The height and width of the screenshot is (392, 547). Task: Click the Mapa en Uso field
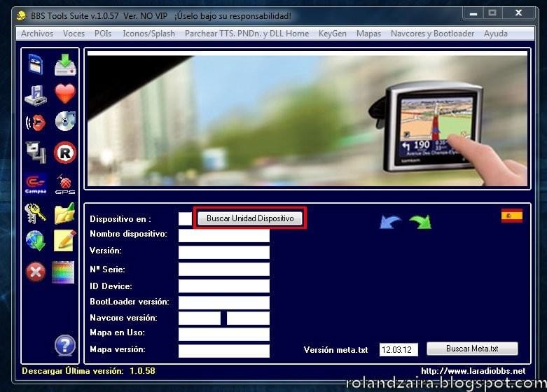tap(224, 334)
